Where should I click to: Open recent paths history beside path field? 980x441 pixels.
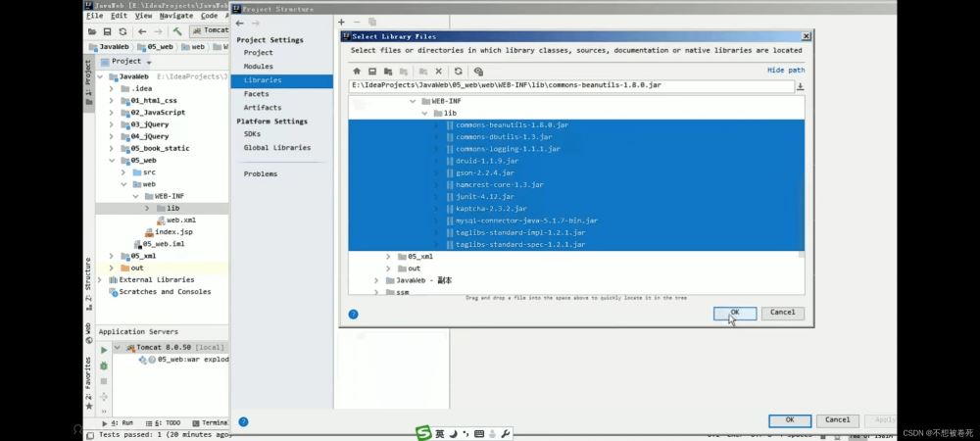[x=800, y=87]
